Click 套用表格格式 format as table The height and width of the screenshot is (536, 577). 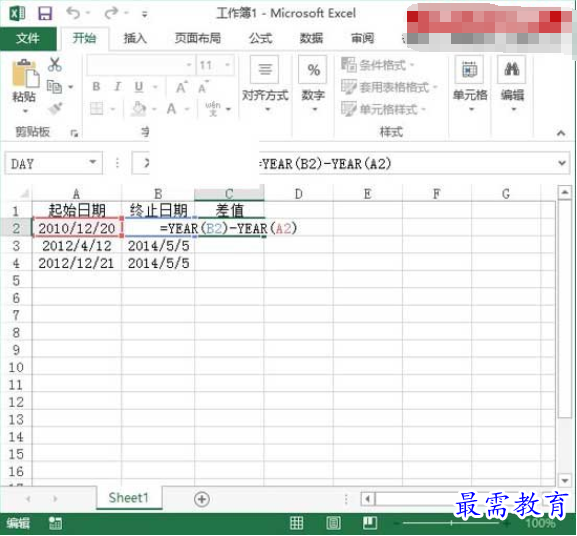coord(389,87)
